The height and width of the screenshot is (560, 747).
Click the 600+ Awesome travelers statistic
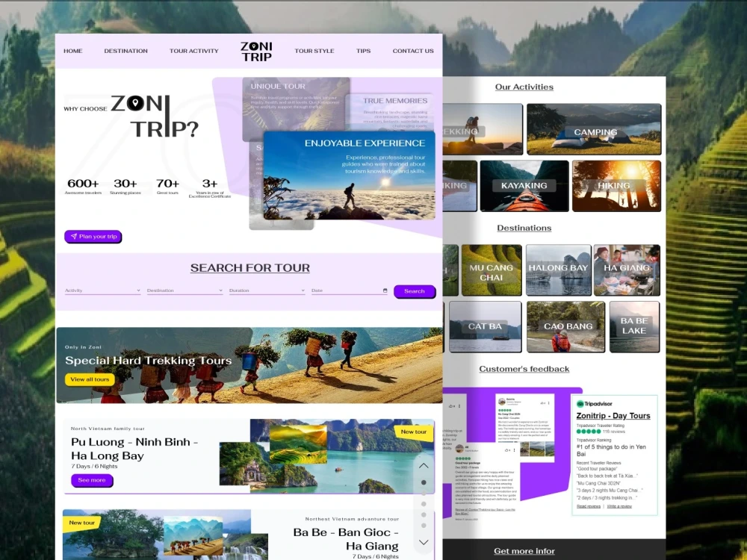[83, 186]
